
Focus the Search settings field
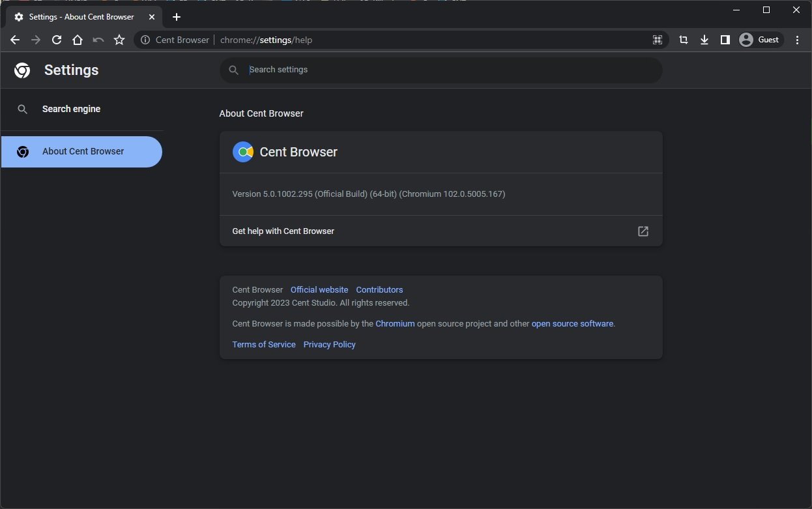click(x=450, y=70)
